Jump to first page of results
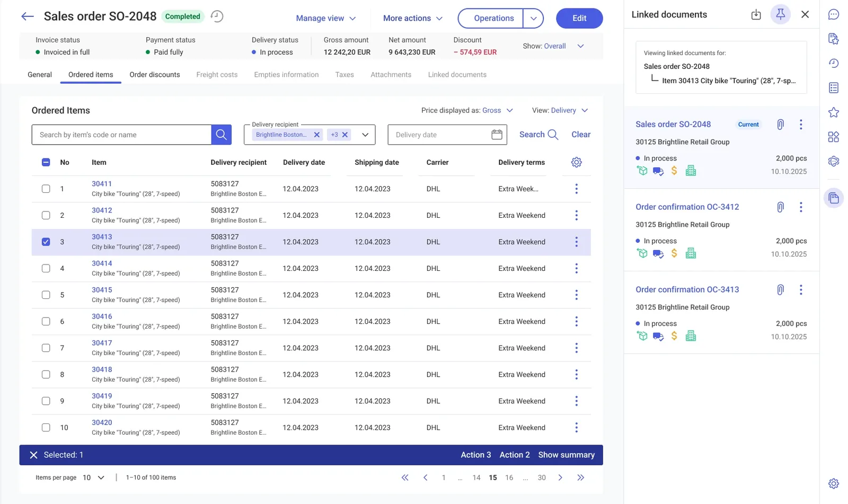 point(405,478)
